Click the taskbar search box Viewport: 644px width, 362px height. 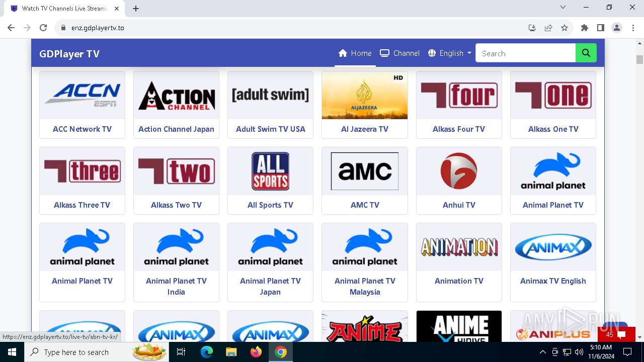[97, 352]
